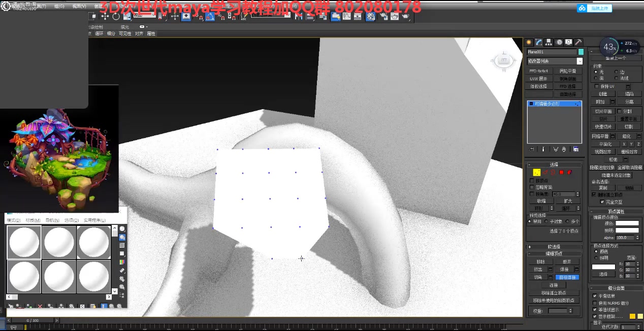Click the Plane001 name input field
Image resolution: width=644 pixels, height=331 pixels.
pyautogui.click(x=551, y=52)
